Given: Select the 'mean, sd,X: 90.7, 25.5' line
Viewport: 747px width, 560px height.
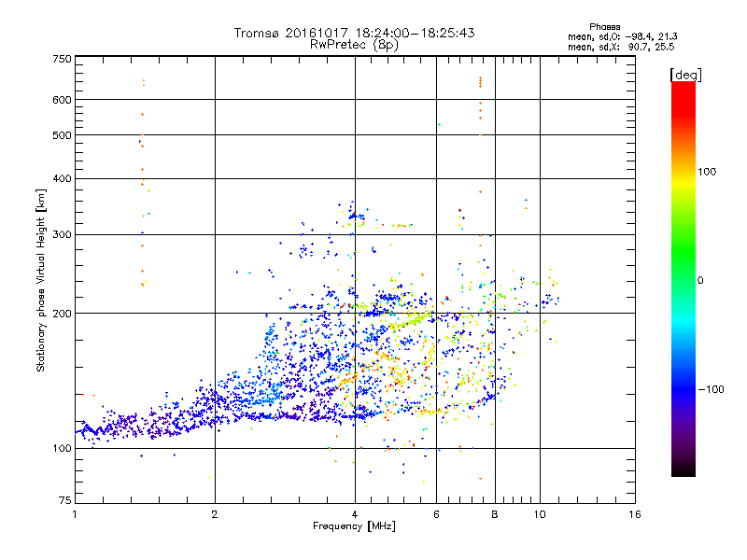Looking at the screenshot, I should (x=621, y=47).
